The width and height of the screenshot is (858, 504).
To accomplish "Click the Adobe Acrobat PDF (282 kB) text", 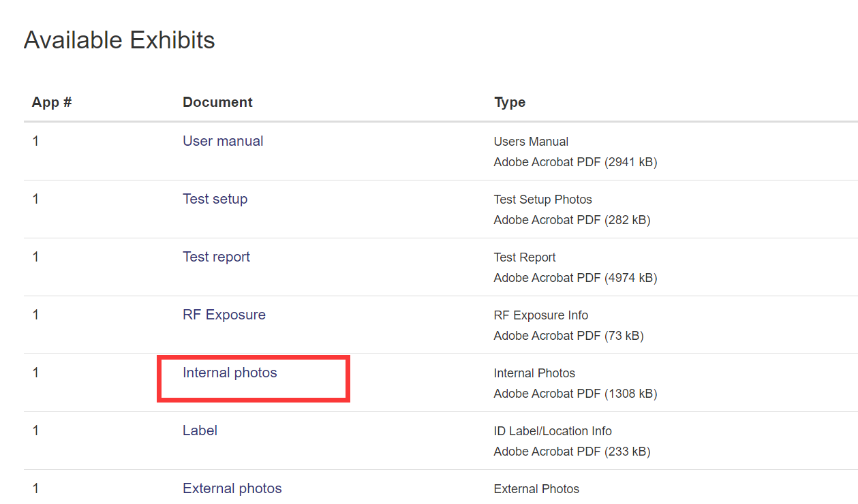I will [x=572, y=220].
